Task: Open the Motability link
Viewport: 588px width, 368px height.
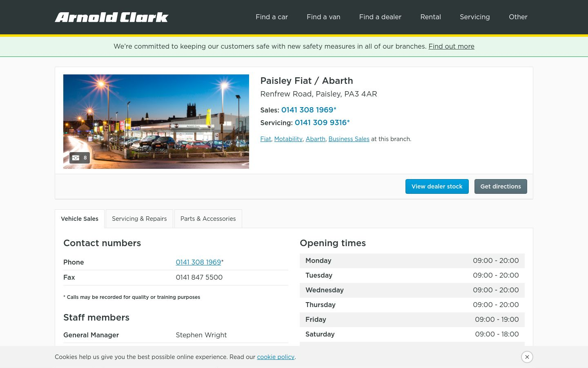Action: point(288,139)
